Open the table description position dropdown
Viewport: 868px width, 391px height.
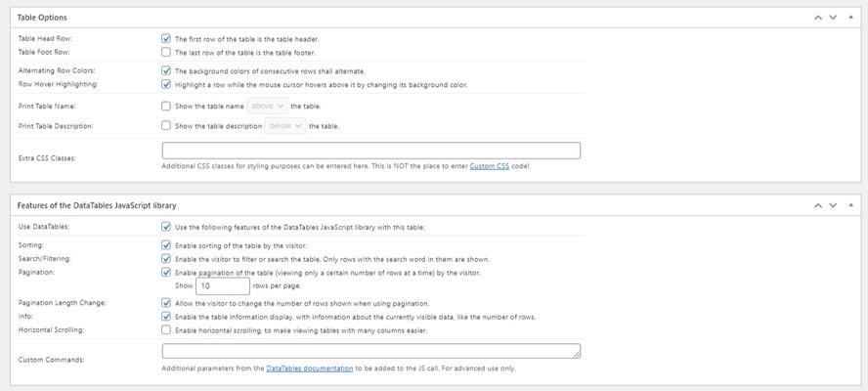(285, 126)
